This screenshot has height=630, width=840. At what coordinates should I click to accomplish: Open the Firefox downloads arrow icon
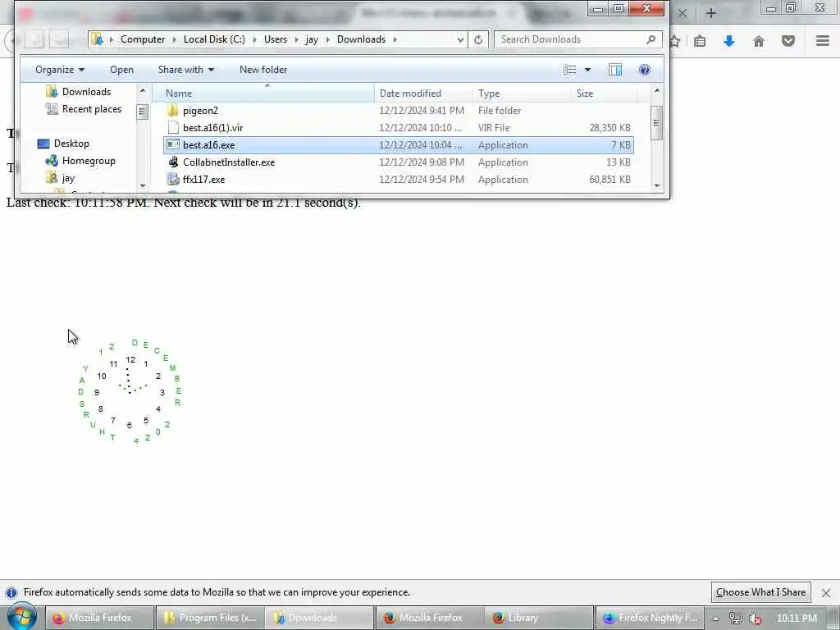tap(729, 41)
